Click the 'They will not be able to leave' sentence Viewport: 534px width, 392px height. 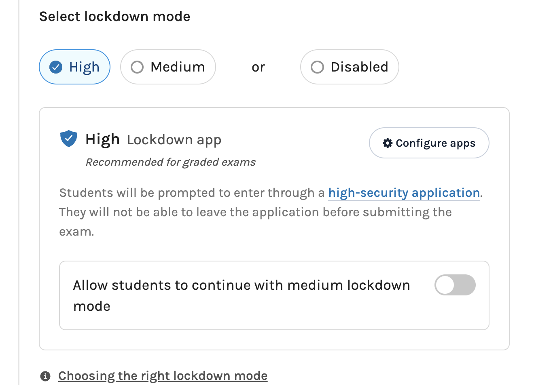[x=255, y=212]
